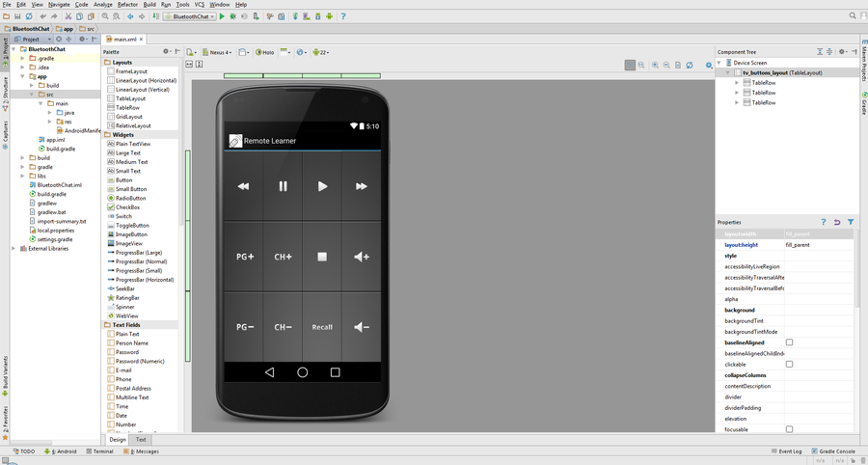This screenshot has width=868, height=465.
Task: Redo action using the right curved arrow
Action: (54, 16)
